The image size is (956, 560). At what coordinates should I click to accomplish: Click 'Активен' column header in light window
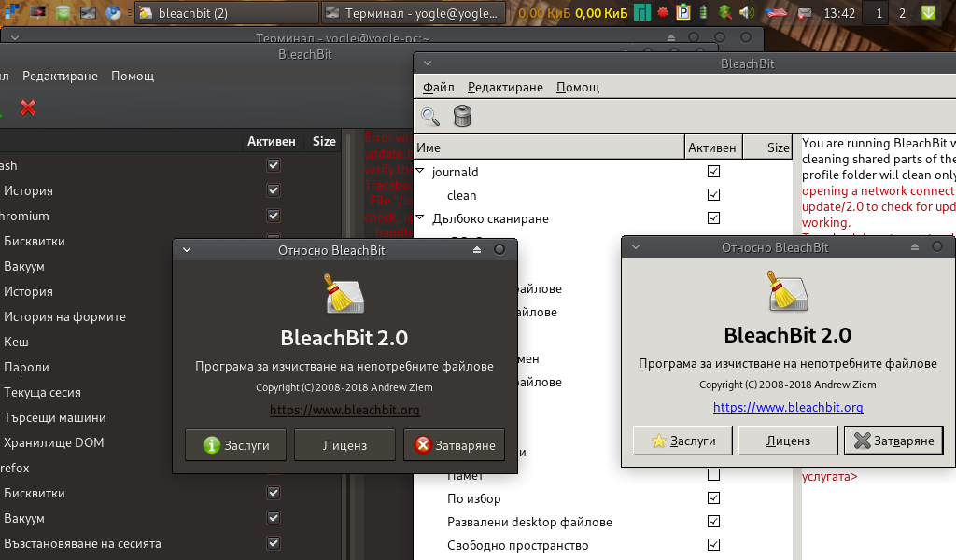[713, 147]
